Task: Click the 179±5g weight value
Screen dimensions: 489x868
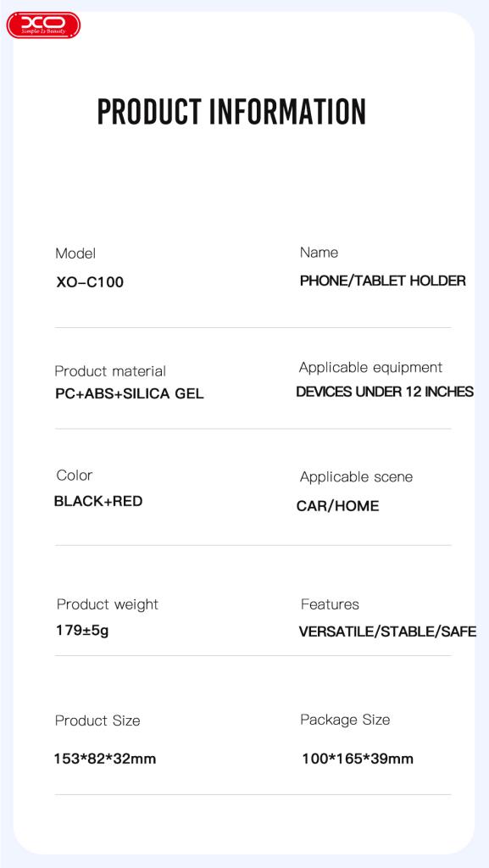Action: click(82, 630)
